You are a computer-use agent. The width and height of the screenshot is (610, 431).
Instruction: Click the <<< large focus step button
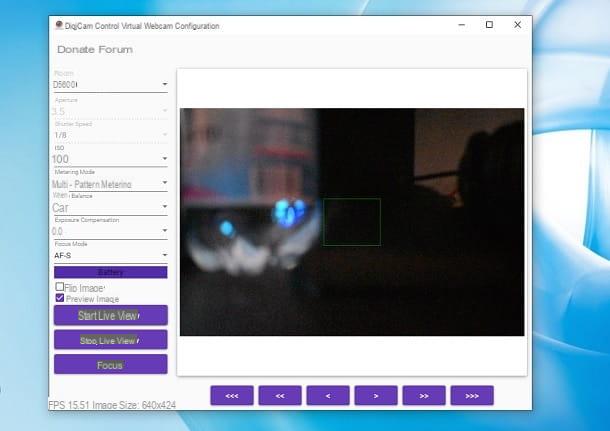tap(232, 396)
